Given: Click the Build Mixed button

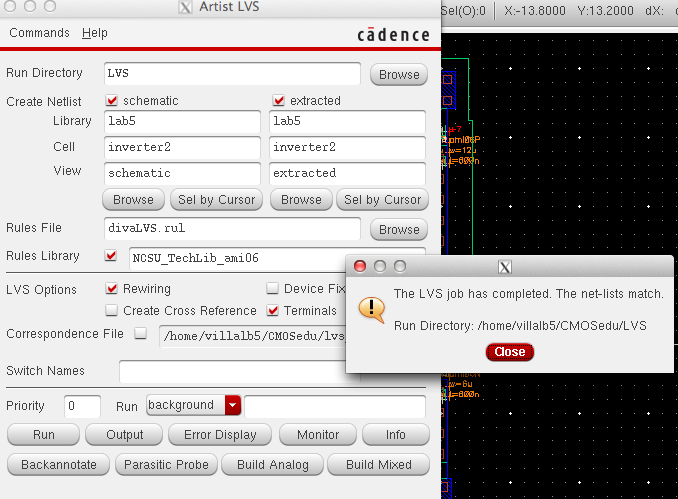Looking at the screenshot, I should pyautogui.click(x=379, y=464).
